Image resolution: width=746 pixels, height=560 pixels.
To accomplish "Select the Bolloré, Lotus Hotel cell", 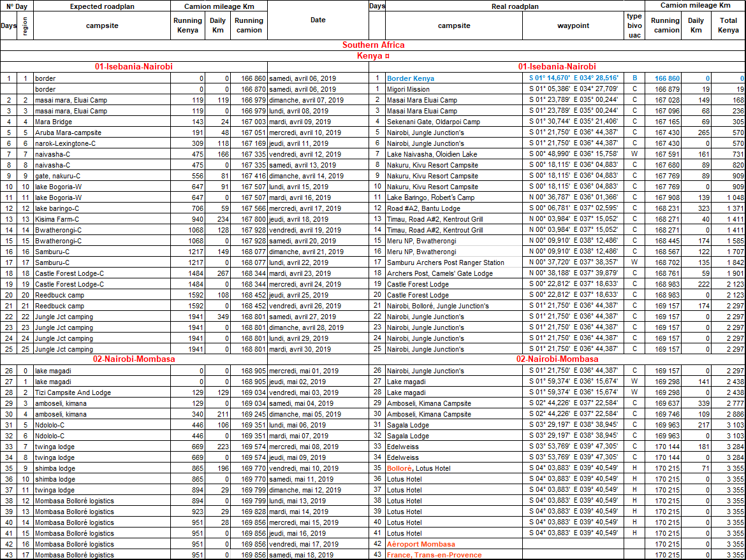I will (x=418, y=468).
